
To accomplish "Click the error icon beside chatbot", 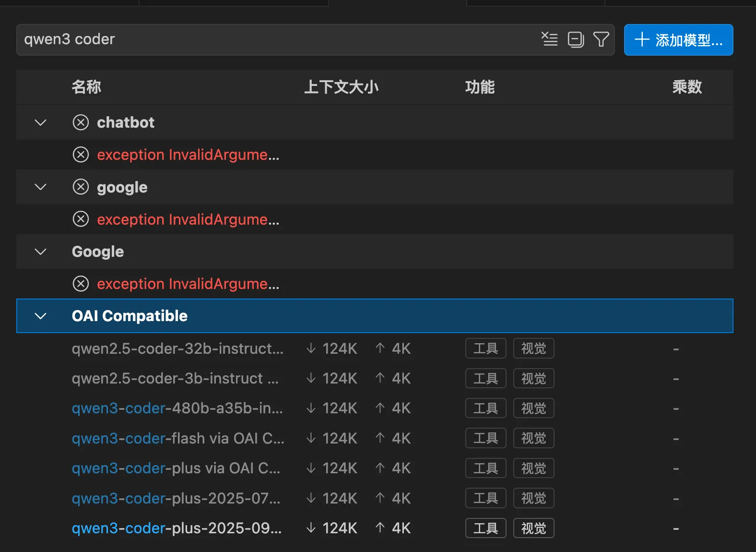I will click(x=81, y=122).
